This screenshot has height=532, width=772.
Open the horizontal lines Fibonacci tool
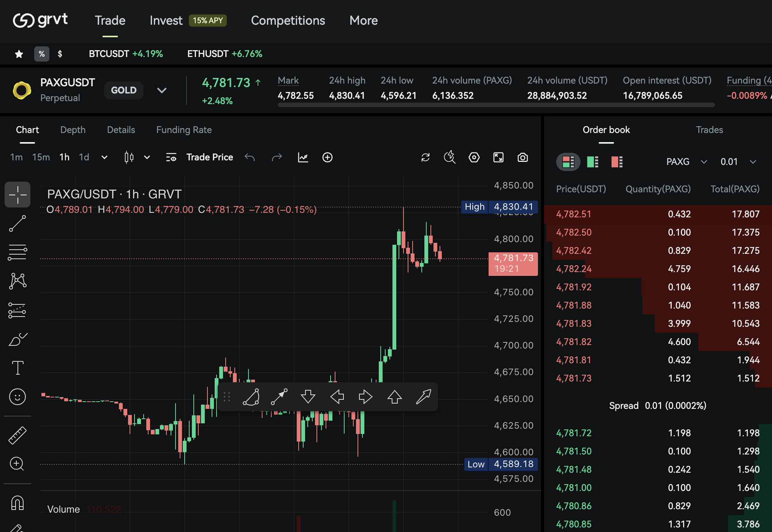point(17,252)
